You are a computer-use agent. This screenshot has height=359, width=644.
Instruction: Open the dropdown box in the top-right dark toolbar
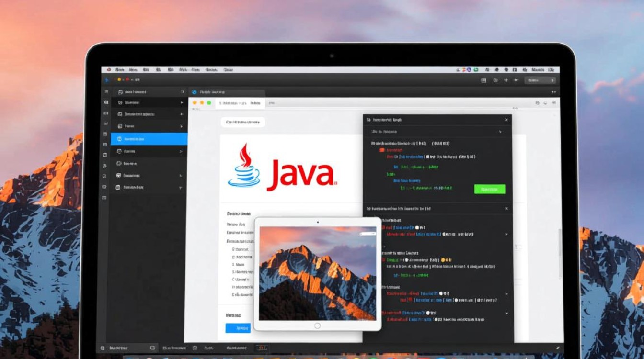(540, 80)
